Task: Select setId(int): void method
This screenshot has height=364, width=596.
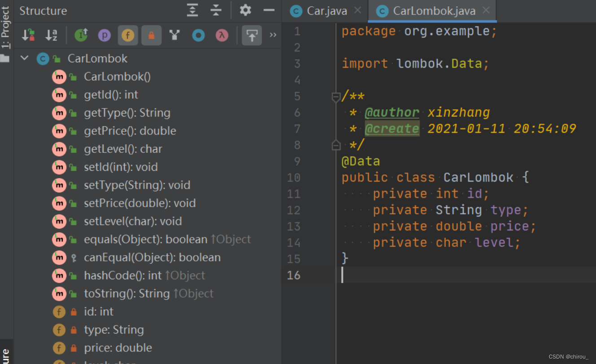Action: tap(121, 167)
